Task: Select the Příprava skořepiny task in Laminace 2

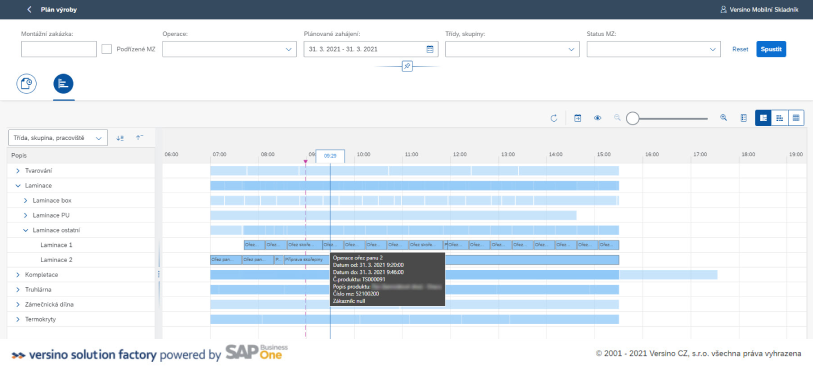Action: pos(306,260)
